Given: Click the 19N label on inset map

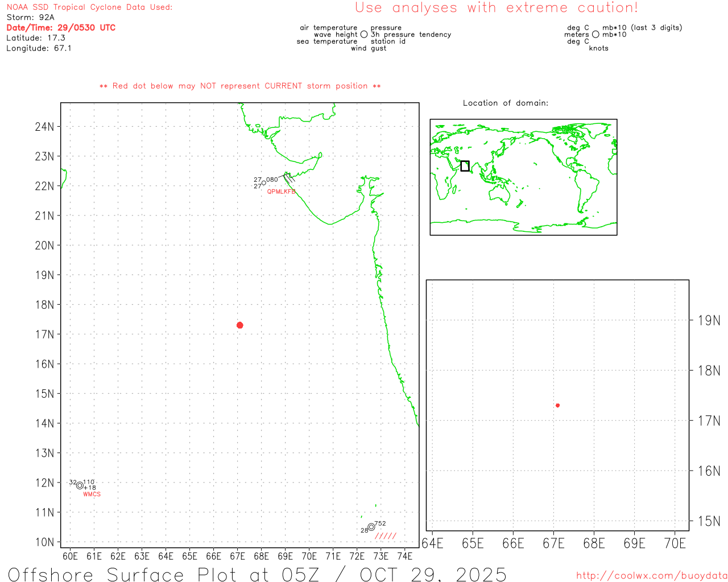Looking at the screenshot, I should click(709, 321).
